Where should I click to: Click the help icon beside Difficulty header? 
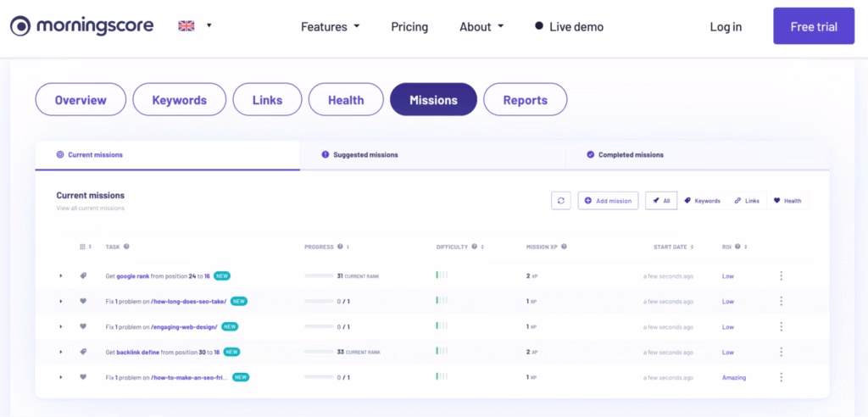click(475, 247)
